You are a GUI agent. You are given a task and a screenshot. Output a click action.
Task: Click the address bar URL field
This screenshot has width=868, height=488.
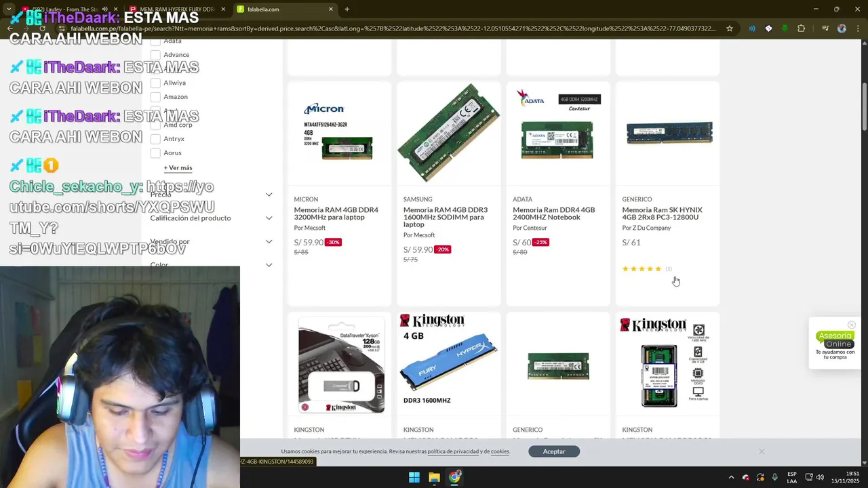coord(393,28)
